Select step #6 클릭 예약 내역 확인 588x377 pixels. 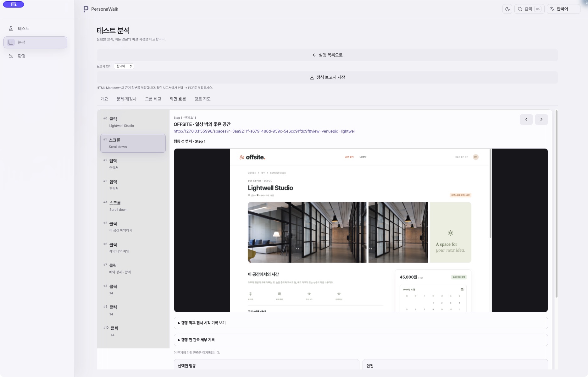pos(133,248)
